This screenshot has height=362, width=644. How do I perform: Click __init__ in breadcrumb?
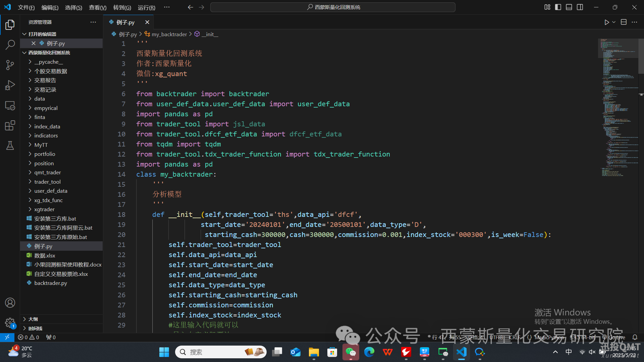206,34
